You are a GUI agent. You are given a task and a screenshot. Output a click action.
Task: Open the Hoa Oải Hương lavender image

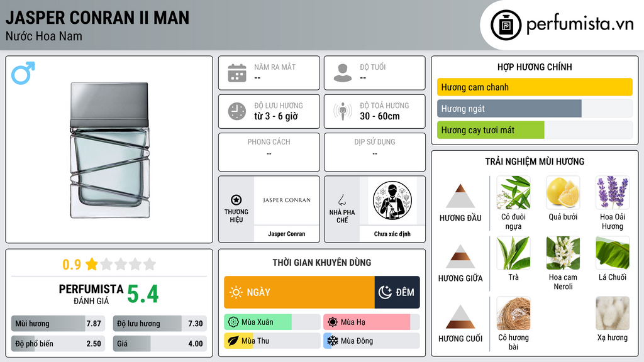613,193
